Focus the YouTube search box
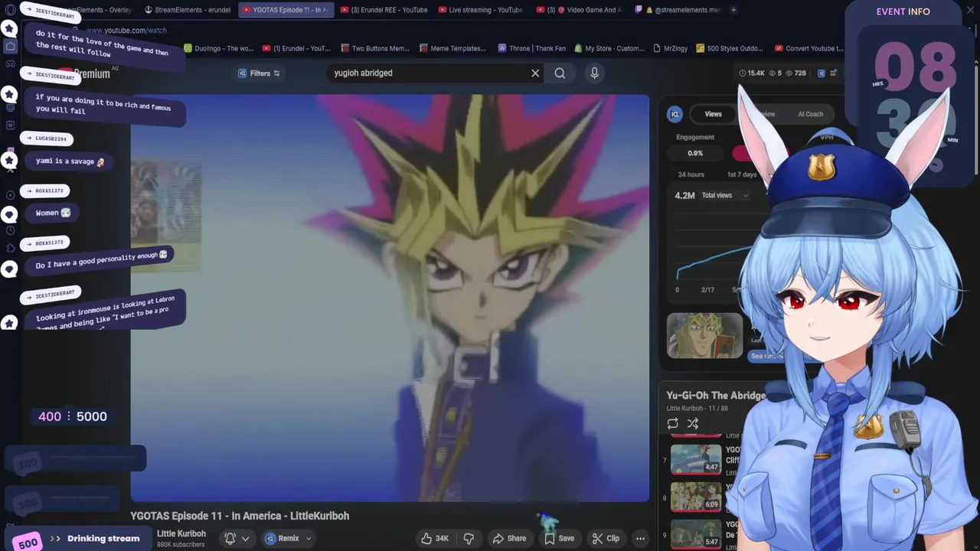Viewport: 980px width, 551px height. pyautogui.click(x=429, y=73)
